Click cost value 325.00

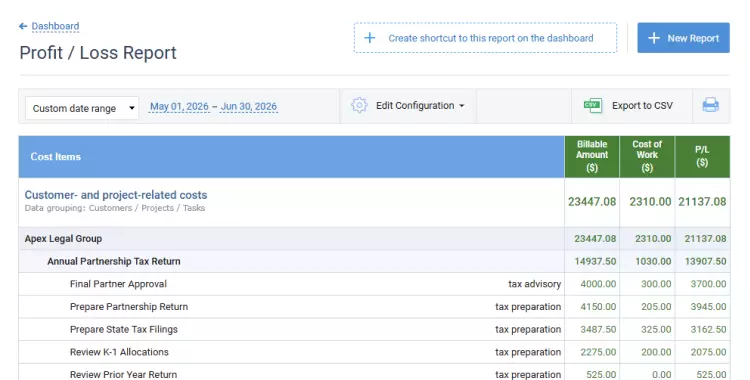click(656, 329)
